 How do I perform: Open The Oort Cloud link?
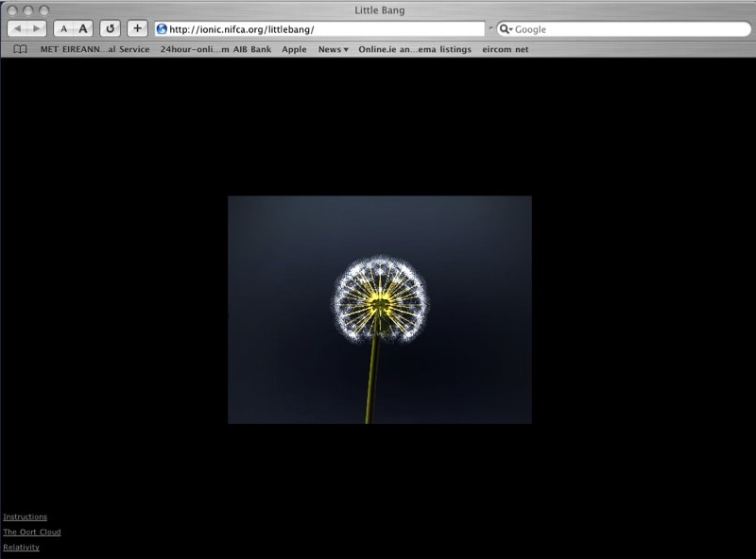32,532
